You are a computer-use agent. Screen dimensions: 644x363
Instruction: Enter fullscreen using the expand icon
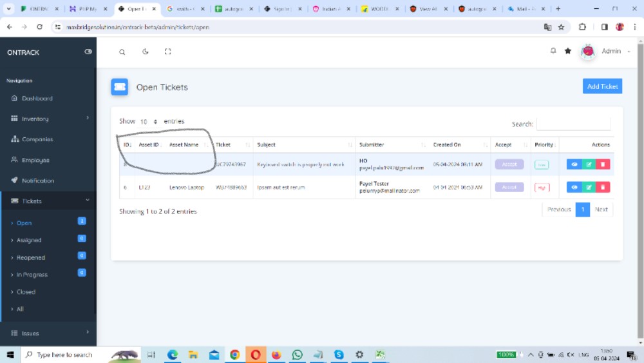[x=167, y=52]
